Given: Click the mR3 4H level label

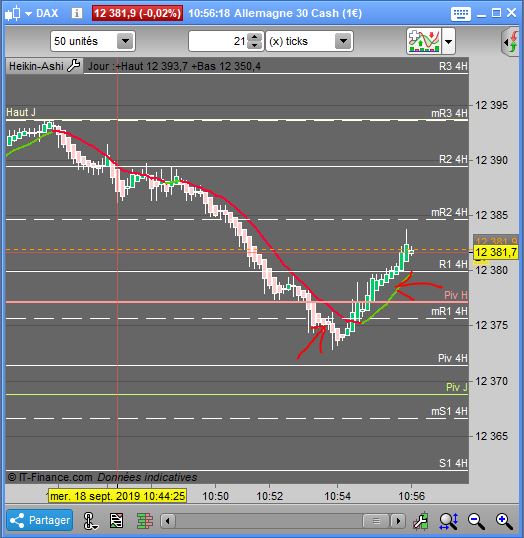Looking at the screenshot, I should 450,113.
